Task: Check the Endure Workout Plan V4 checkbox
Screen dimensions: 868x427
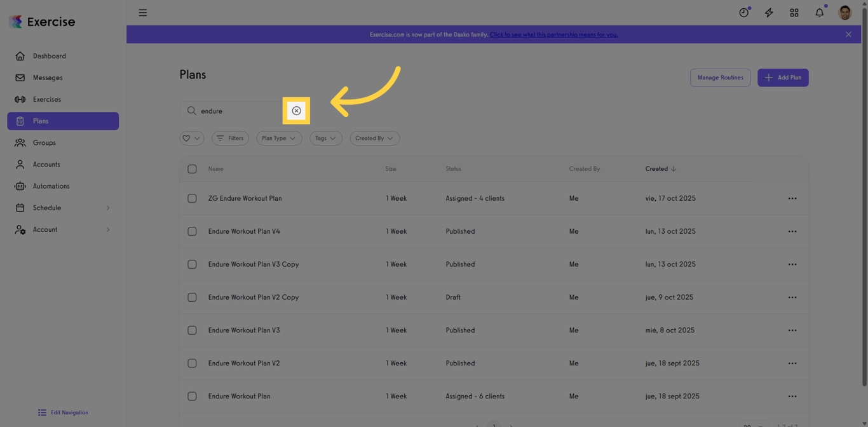Action: point(192,231)
